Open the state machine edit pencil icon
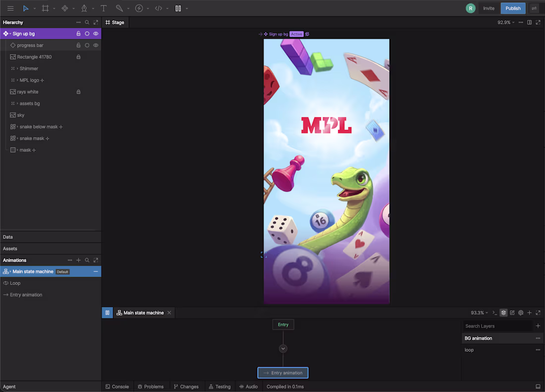 pos(512,313)
